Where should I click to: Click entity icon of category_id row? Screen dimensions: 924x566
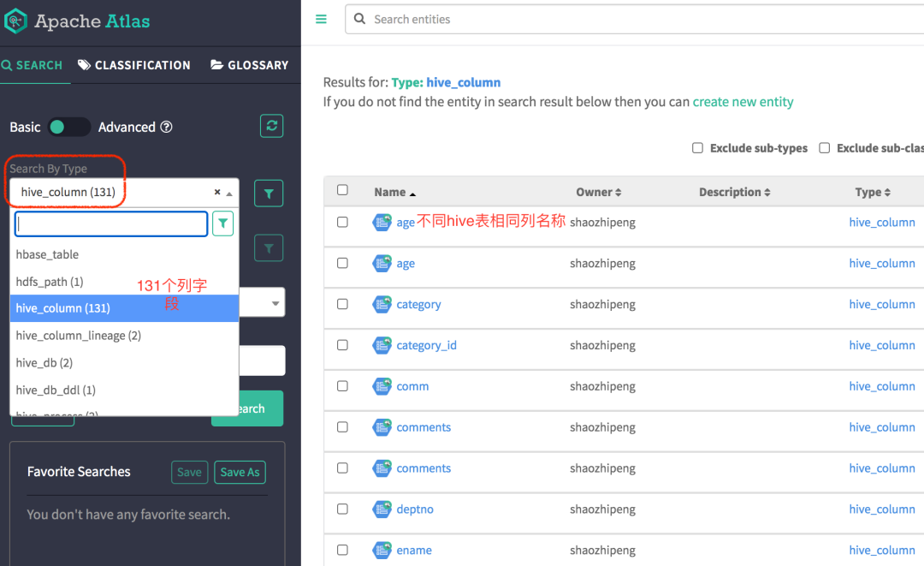382,345
